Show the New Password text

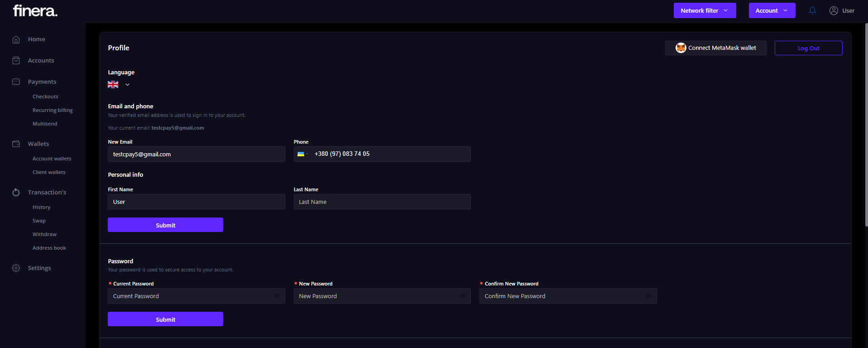click(463, 296)
